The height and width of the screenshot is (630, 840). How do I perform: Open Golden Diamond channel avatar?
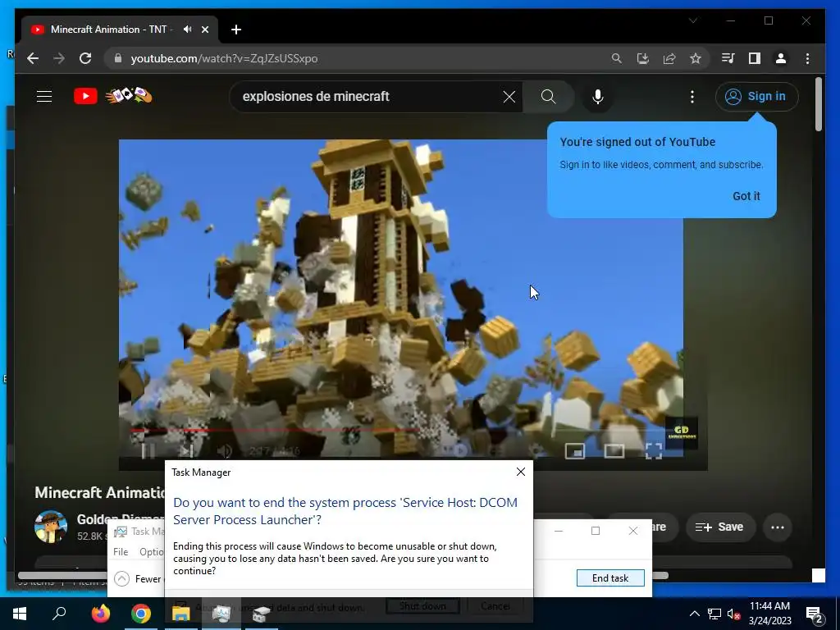click(x=51, y=527)
